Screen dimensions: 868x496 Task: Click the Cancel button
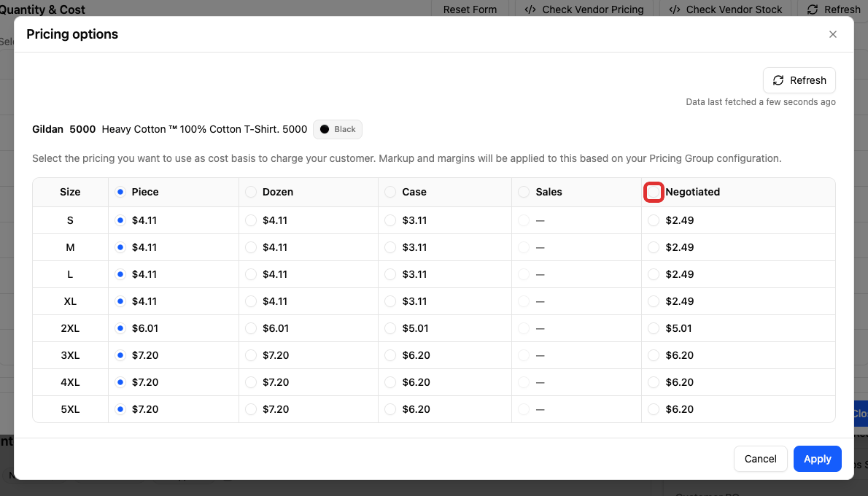click(760, 459)
